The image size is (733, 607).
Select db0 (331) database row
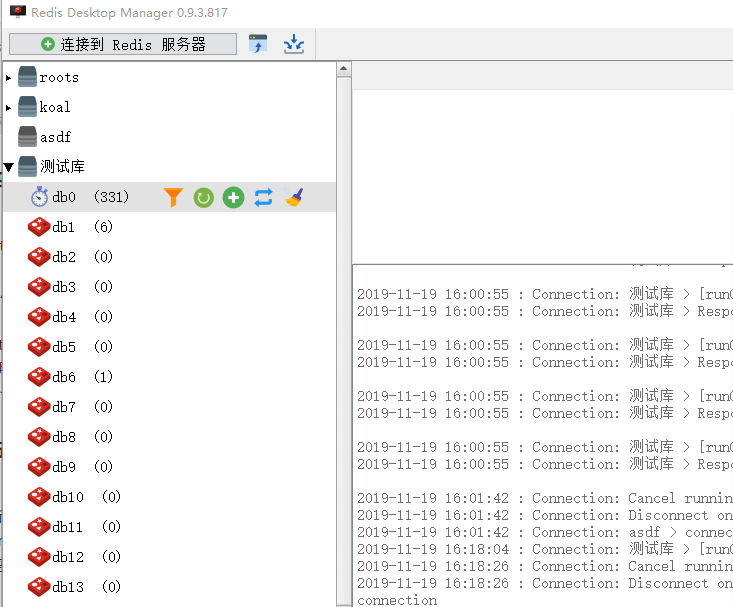(169, 197)
